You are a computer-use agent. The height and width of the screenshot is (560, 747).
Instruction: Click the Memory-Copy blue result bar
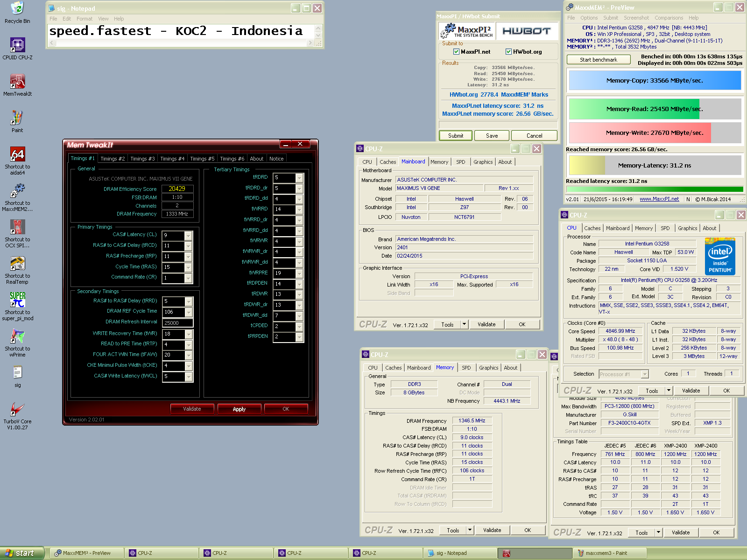655,80
